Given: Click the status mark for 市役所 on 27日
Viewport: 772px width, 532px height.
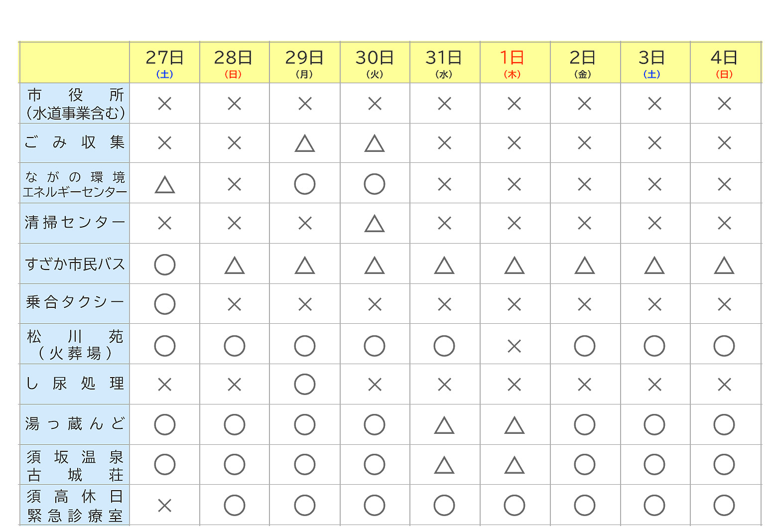Looking at the screenshot, I should [x=164, y=103].
